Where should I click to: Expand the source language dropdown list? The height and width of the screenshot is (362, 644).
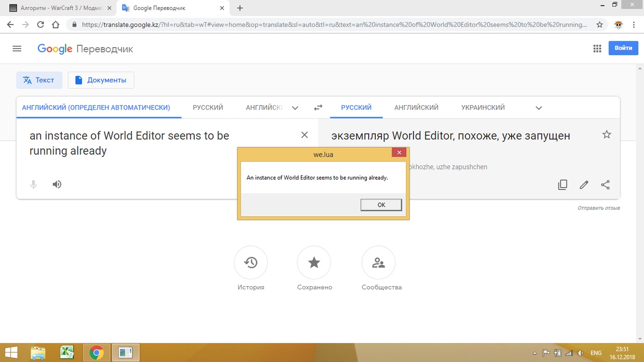coord(295,108)
